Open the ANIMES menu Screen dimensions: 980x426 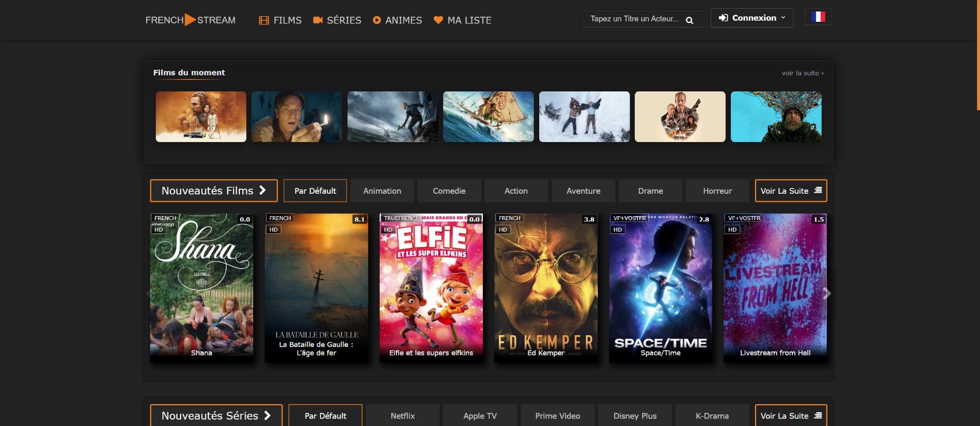(x=397, y=20)
